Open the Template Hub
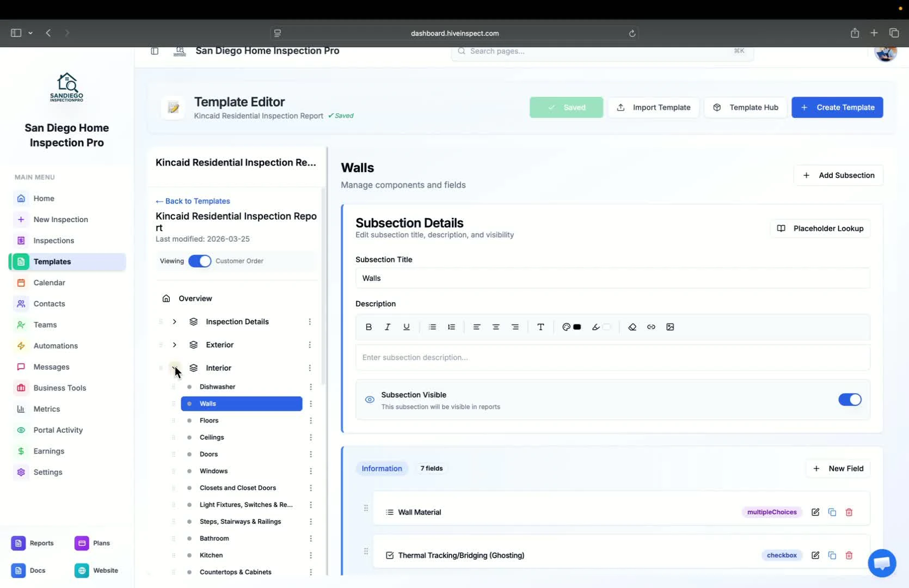The width and height of the screenshot is (909, 588). coord(746,108)
